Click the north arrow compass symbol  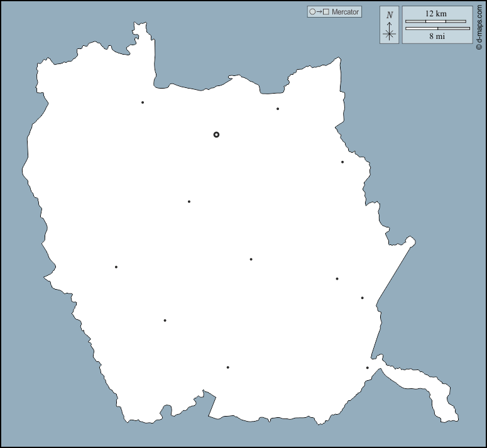390,32
